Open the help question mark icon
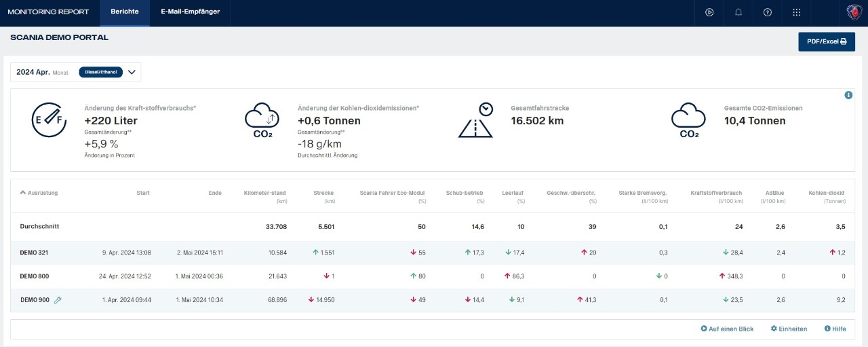Screen dimensions: 868x347 click(768, 12)
